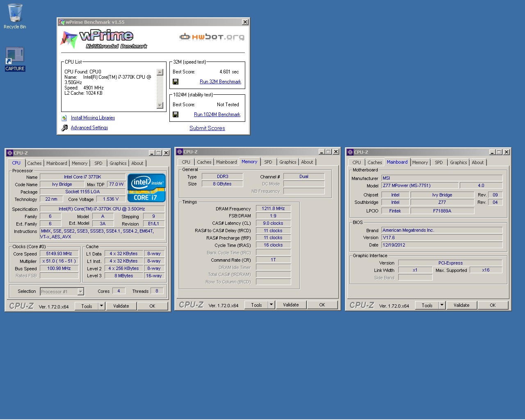Switch to Memory tab in CPU window
The height and width of the screenshot is (420, 525).
(80, 163)
